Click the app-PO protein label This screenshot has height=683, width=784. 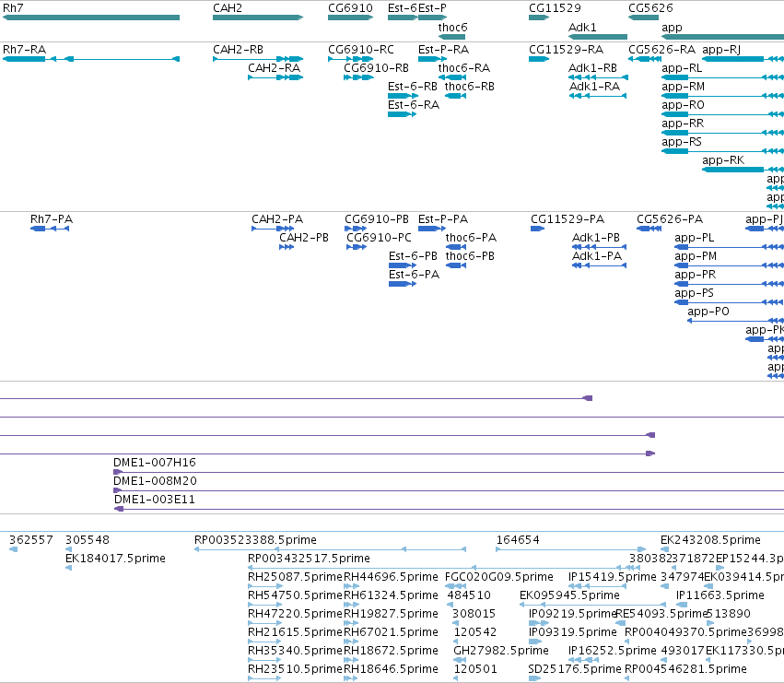tap(708, 312)
